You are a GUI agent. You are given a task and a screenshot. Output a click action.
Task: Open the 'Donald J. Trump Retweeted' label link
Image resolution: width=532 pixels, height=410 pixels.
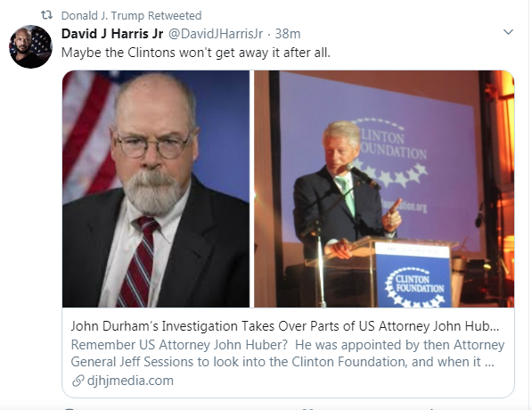click(x=131, y=16)
